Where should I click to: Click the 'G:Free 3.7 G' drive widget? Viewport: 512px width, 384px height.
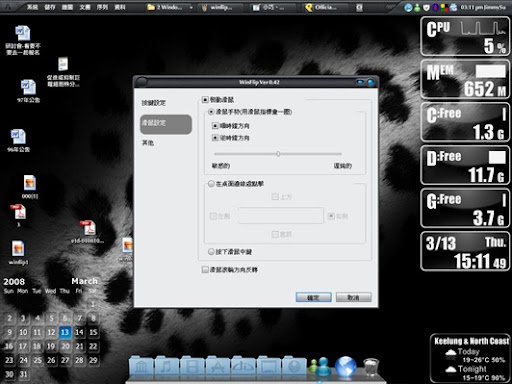pyautogui.click(x=465, y=208)
